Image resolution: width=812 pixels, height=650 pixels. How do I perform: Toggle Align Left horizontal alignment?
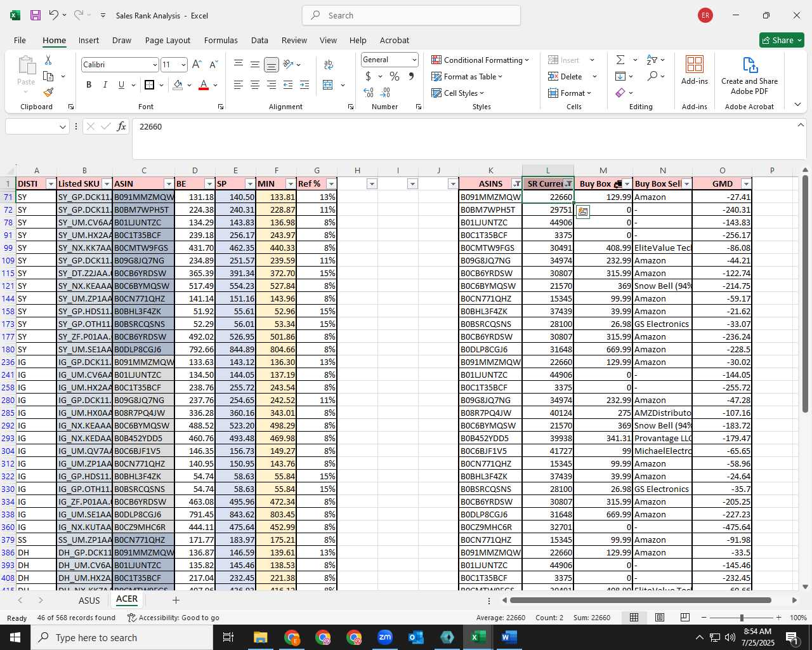pos(239,84)
